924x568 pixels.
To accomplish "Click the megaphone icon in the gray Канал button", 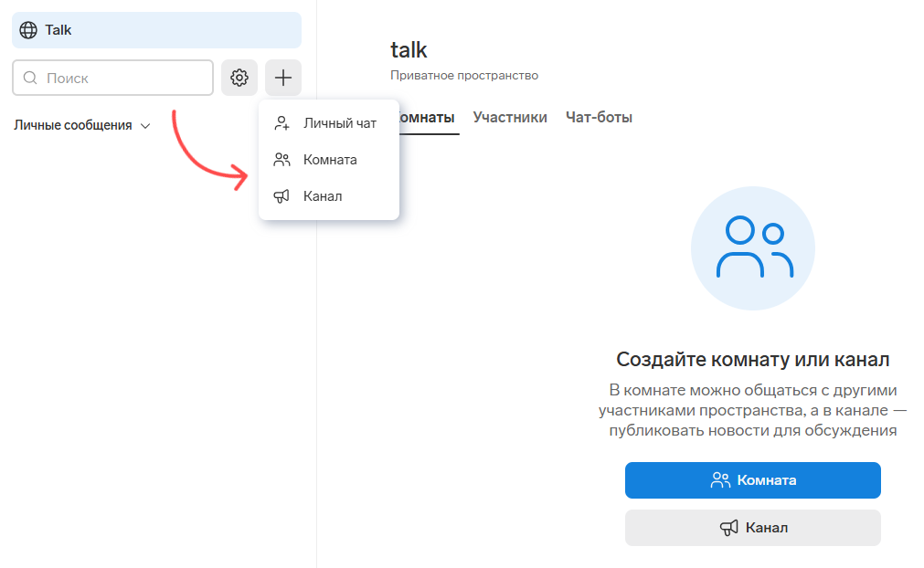I will 728,528.
